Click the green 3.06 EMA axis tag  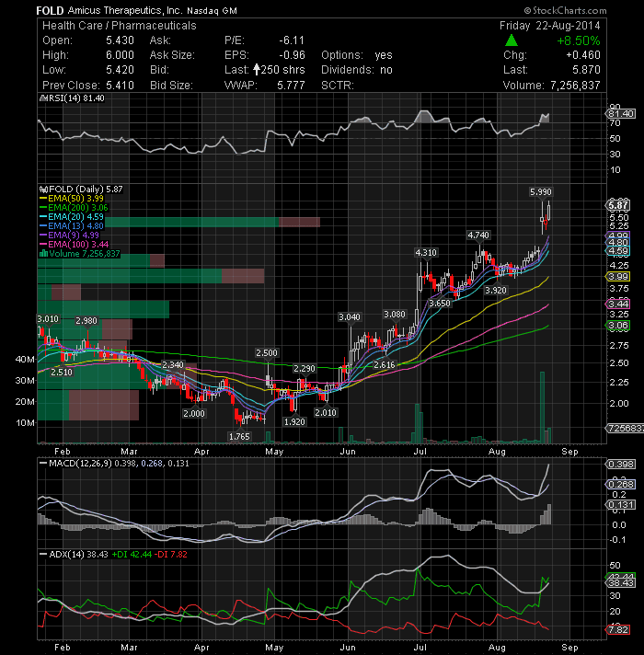[x=617, y=326]
